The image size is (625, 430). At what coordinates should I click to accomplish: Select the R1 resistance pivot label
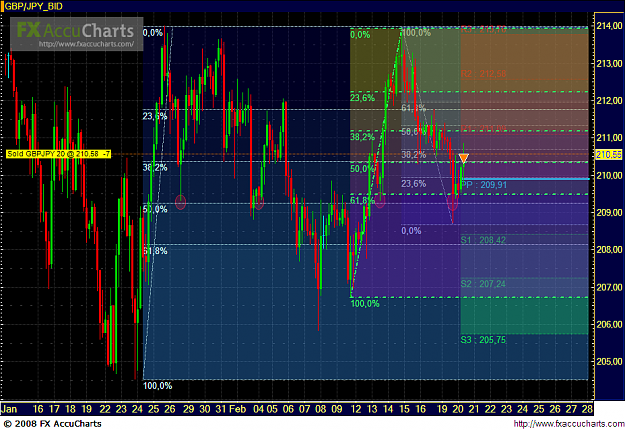point(483,128)
